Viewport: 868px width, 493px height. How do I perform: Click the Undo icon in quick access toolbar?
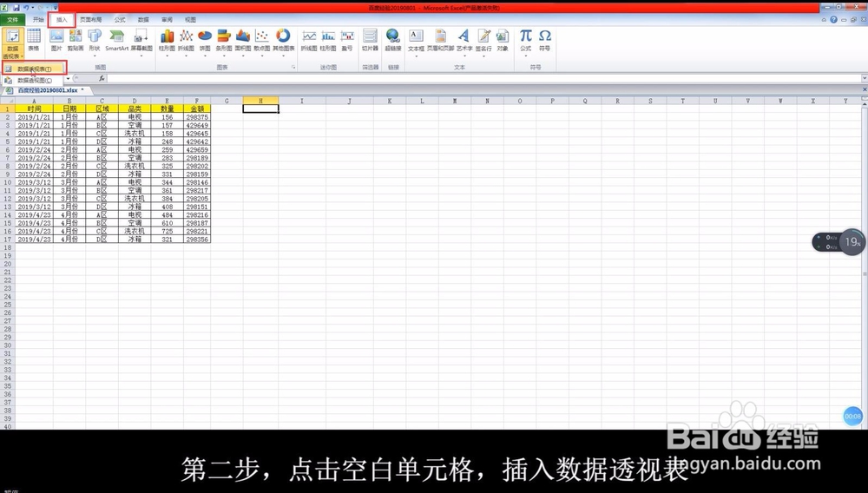(25, 8)
